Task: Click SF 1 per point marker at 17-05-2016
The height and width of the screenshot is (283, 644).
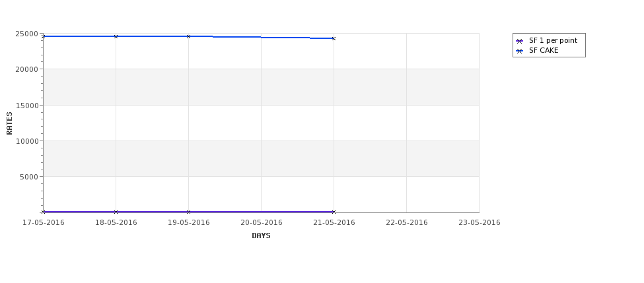Action: (x=44, y=212)
